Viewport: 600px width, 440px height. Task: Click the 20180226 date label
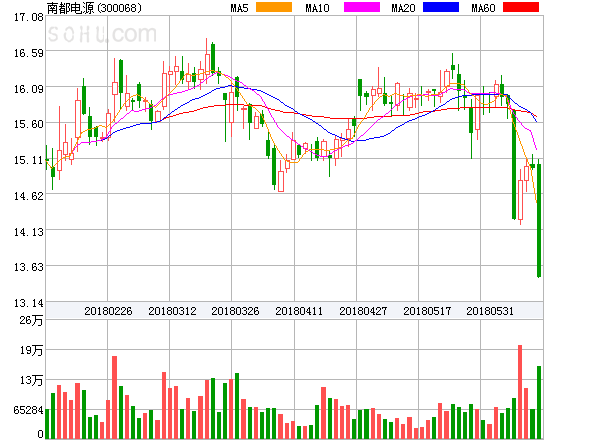click(x=108, y=311)
